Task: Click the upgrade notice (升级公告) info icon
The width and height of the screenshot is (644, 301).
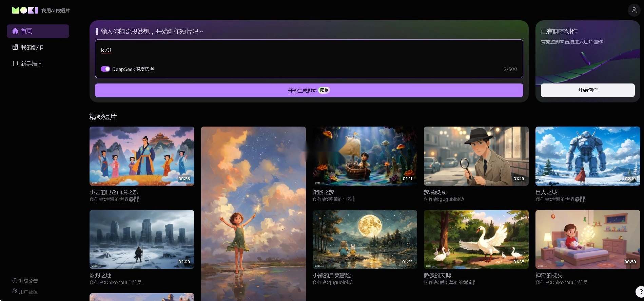Action: [15, 281]
